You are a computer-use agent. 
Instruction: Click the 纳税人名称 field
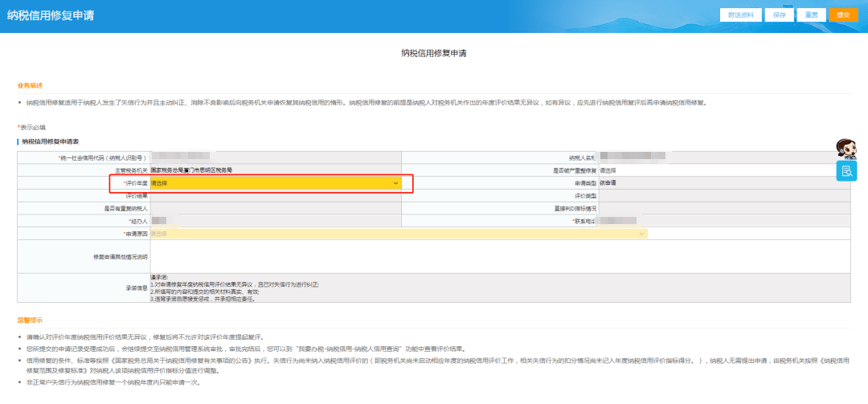(x=723, y=158)
